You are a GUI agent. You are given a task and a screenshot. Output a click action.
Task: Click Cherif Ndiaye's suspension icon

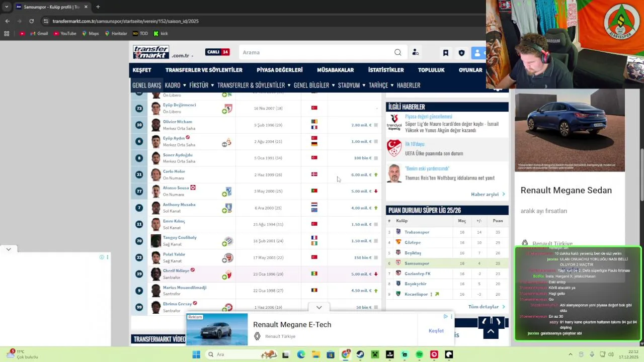(x=192, y=270)
